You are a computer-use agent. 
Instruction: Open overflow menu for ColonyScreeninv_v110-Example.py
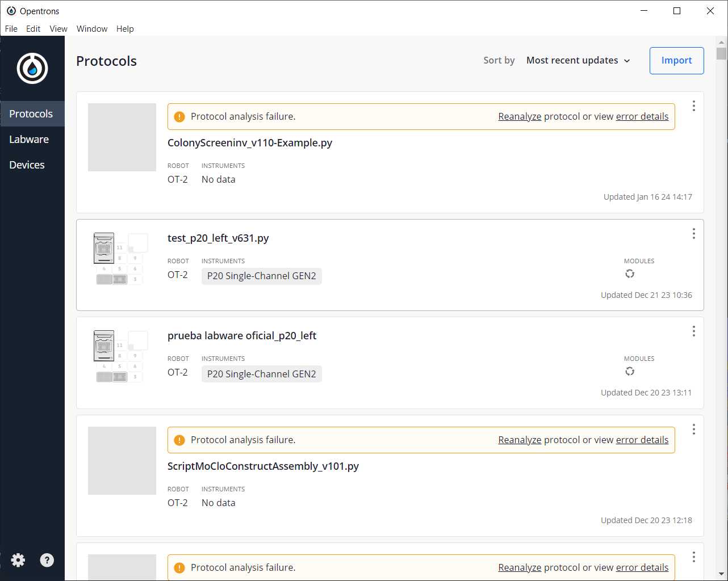pos(693,106)
